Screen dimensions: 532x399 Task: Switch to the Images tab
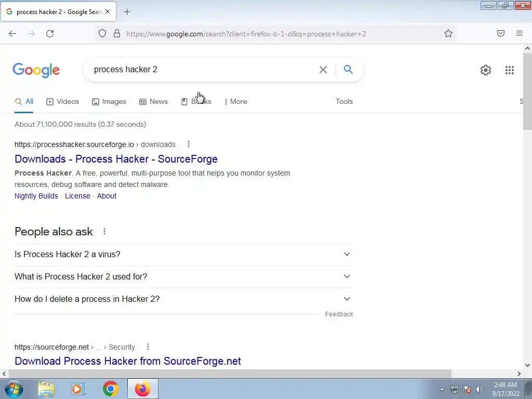click(x=109, y=101)
